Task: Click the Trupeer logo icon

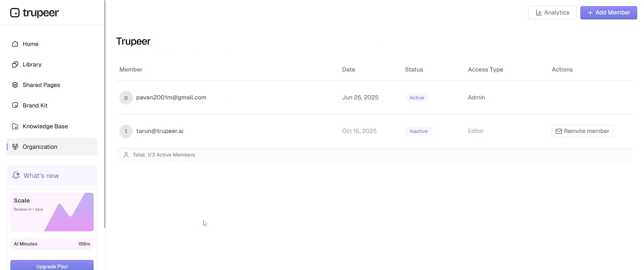Action: pyautogui.click(x=15, y=13)
